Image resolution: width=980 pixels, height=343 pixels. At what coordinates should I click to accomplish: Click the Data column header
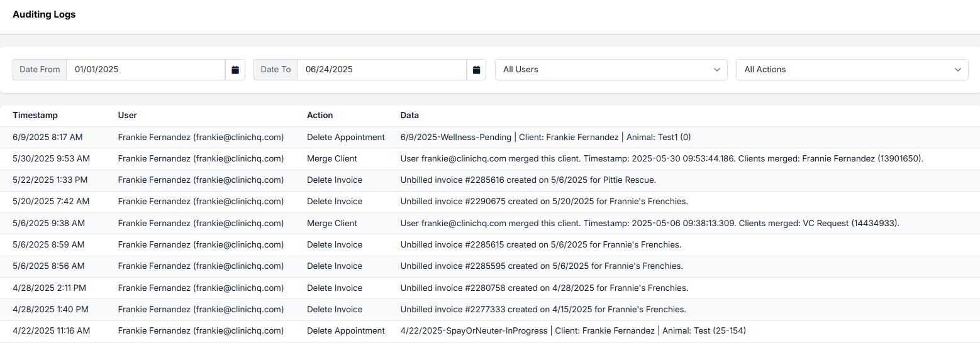409,116
